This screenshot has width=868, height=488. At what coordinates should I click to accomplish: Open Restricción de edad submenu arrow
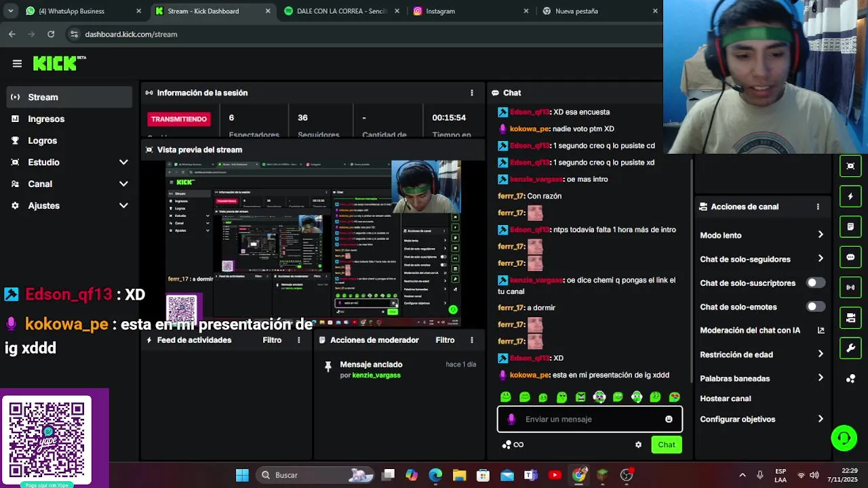(821, 354)
